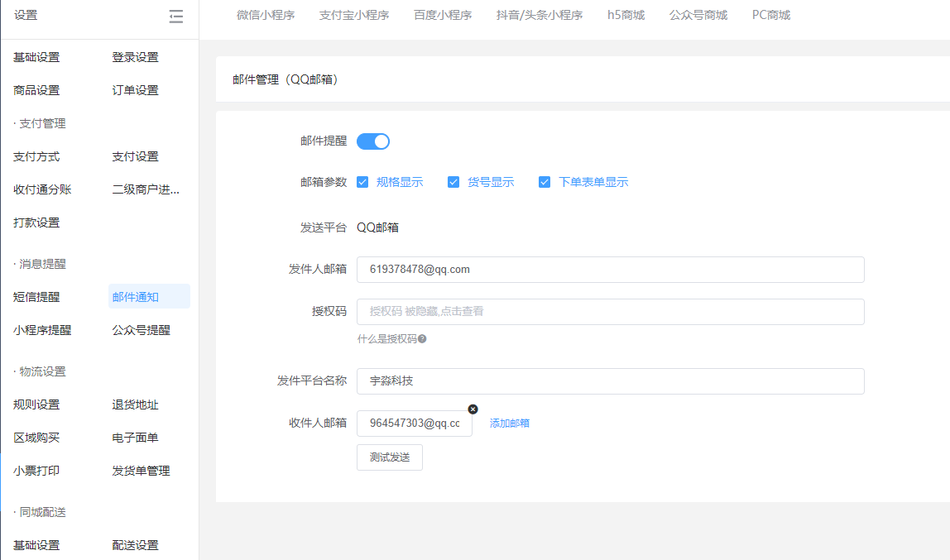Open 电子面单 in sidebar
The image size is (950, 560).
click(x=135, y=438)
